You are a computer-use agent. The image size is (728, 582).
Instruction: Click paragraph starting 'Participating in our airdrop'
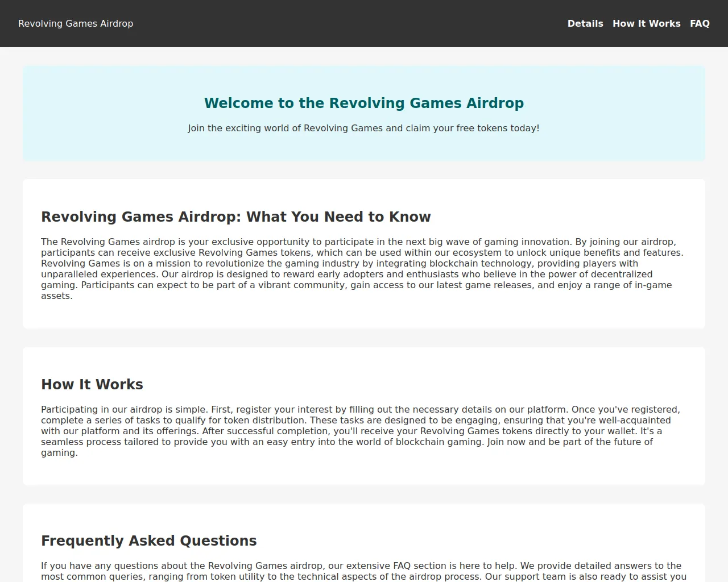(x=364, y=431)
